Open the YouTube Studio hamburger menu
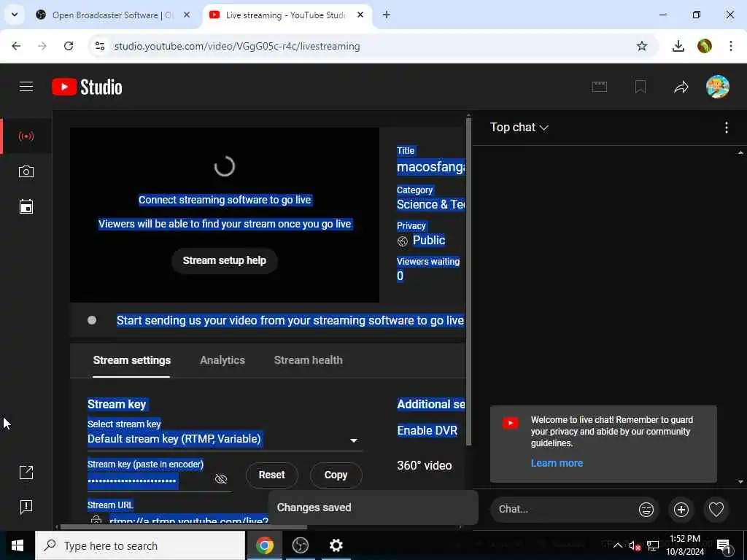This screenshot has height=560, width=747. 26,87
